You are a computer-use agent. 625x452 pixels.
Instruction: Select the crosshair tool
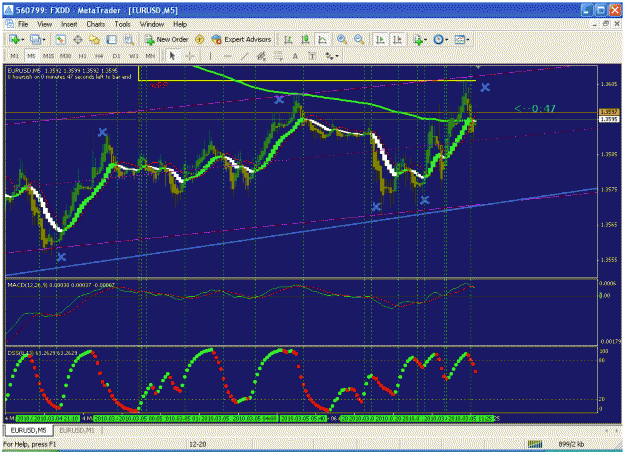click(190, 56)
